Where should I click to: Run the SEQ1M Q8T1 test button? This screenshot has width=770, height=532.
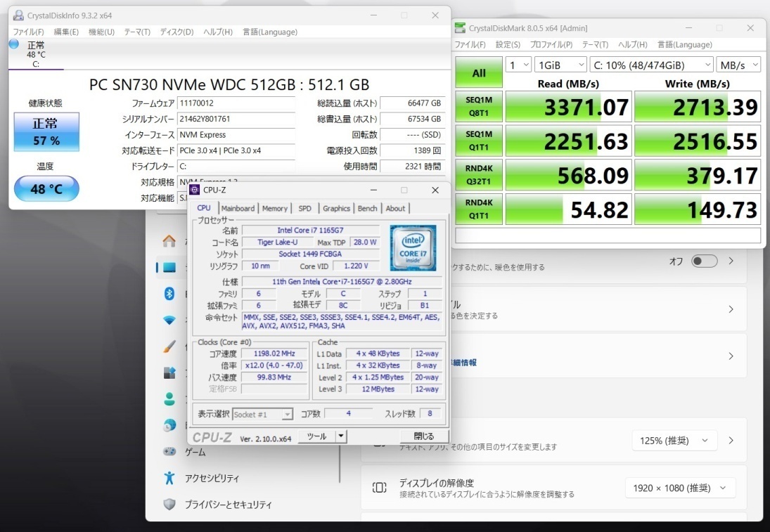(x=479, y=106)
